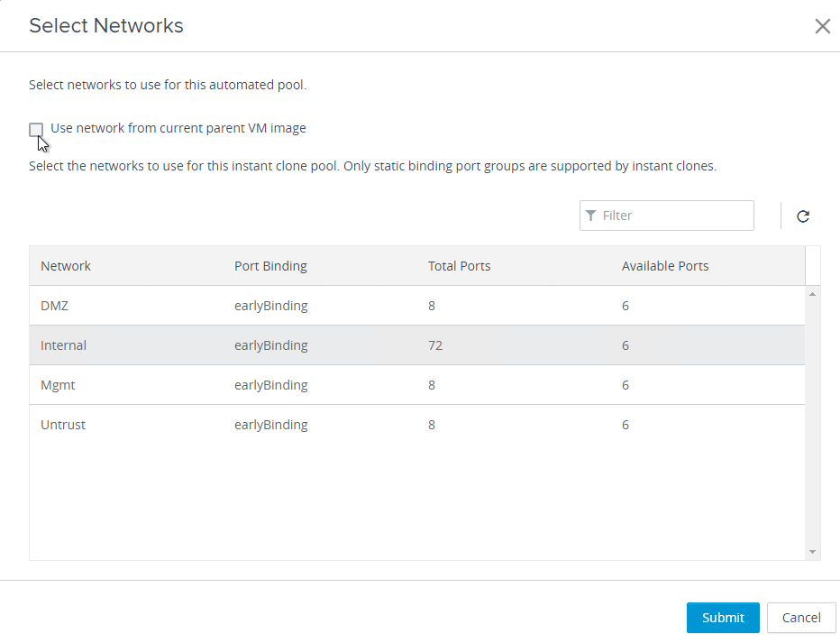Sort by Available Ports column header
The height and width of the screenshot is (643, 840).
coord(665,266)
